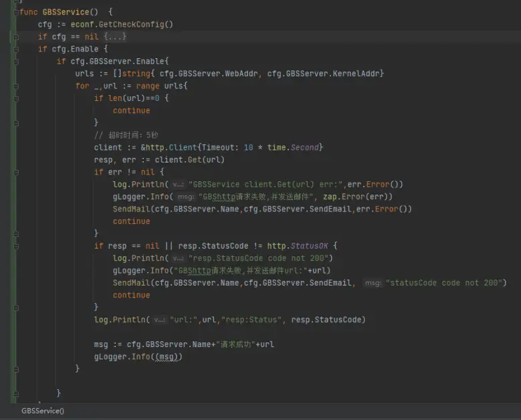Click fold-end marker below first continue
The image size is (521, 420).
click(15, 122)
